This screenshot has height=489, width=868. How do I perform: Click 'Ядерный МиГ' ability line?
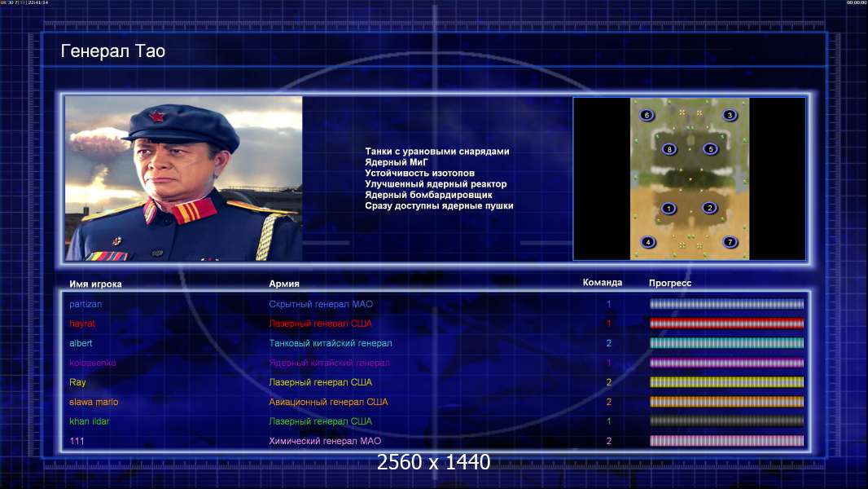click(x=397, y=162)
